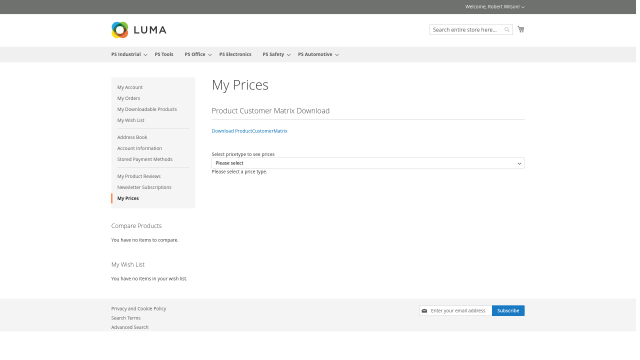Open Stored Payment Methods in sidebar
640x360 pixels.
pos(145,160)
